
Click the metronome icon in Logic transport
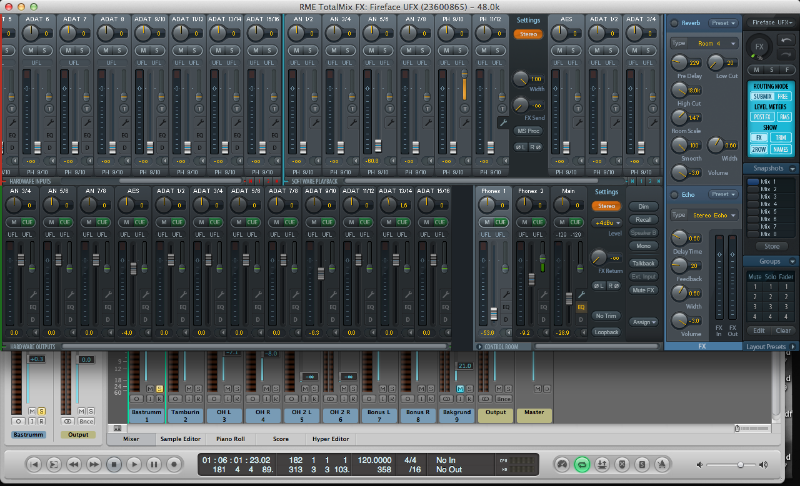(x=662, y=464)
